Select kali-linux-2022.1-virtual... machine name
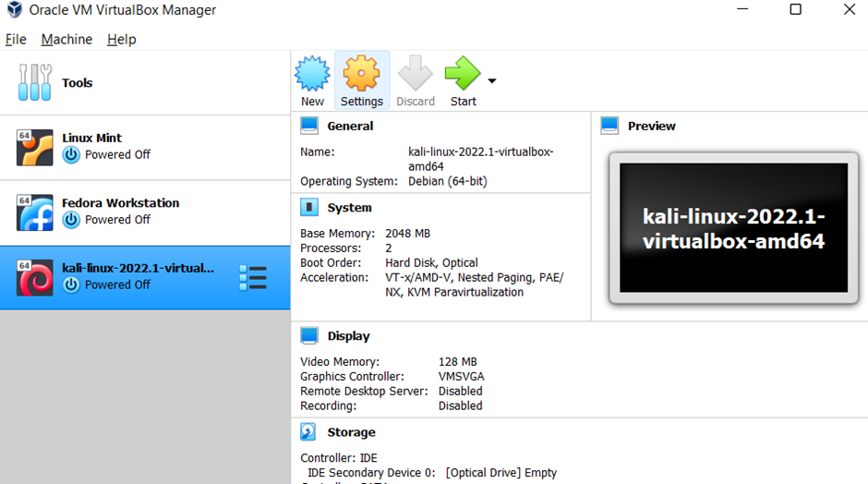The image size is (868, 484). 138,268
